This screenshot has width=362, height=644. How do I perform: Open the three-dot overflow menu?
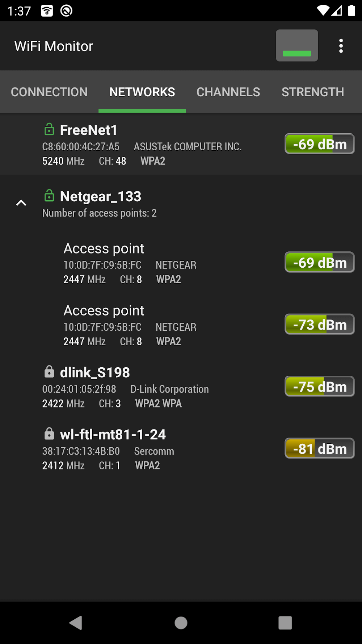pyautogui.click(x=341, y=46)
